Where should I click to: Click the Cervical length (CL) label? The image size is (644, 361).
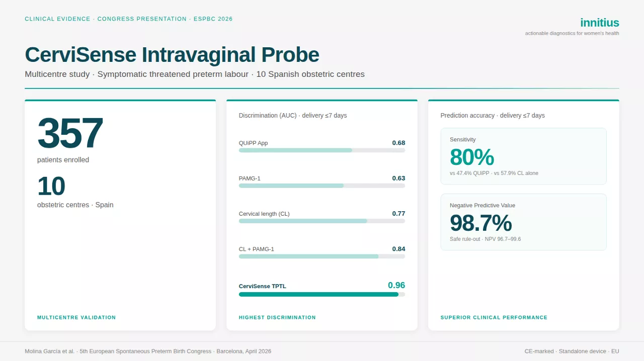[x=264, y=214]
